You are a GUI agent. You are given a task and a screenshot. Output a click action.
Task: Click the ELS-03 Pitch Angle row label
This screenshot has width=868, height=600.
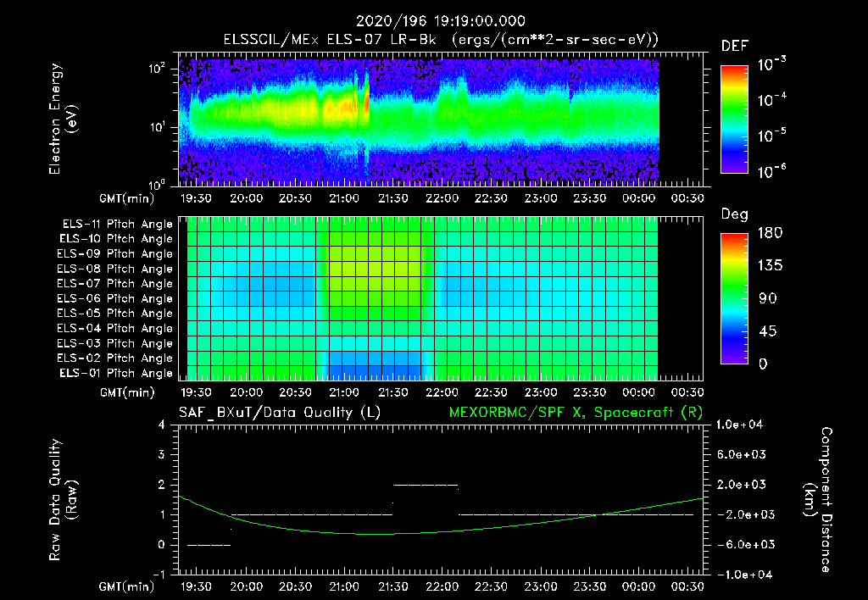[115, 343]
